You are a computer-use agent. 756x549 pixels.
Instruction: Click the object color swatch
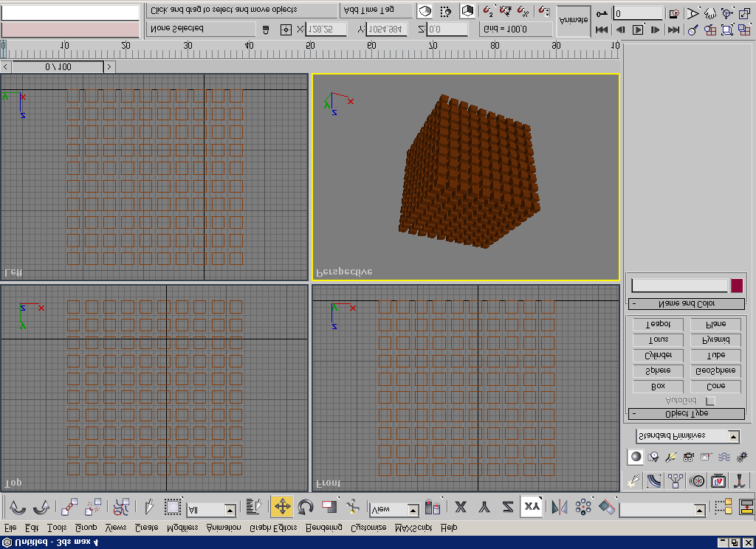(737, 286)
